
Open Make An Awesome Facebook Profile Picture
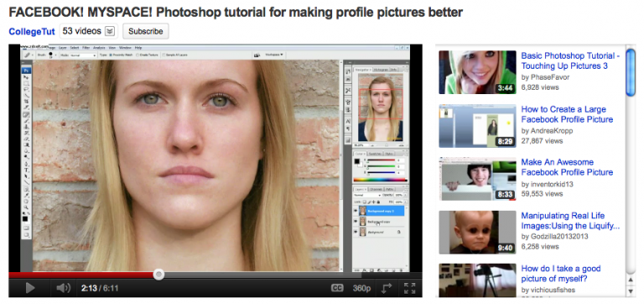point(567,167)
